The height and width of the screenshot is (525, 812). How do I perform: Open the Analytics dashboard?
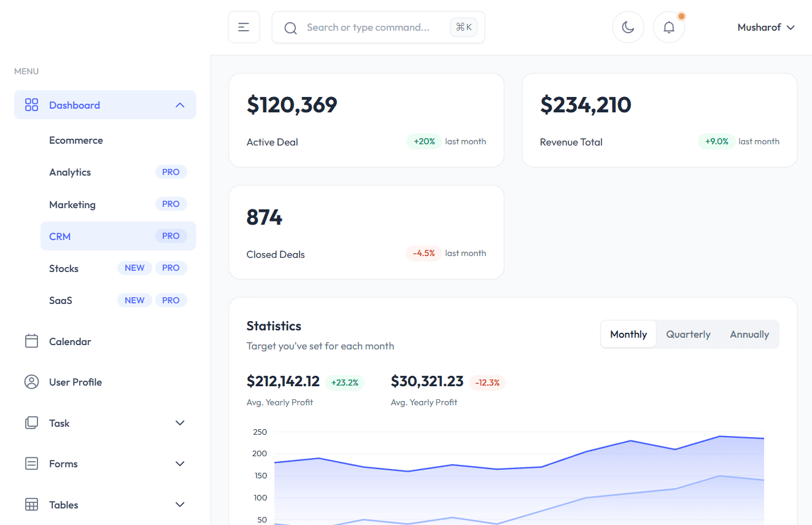tap(70, 172)
